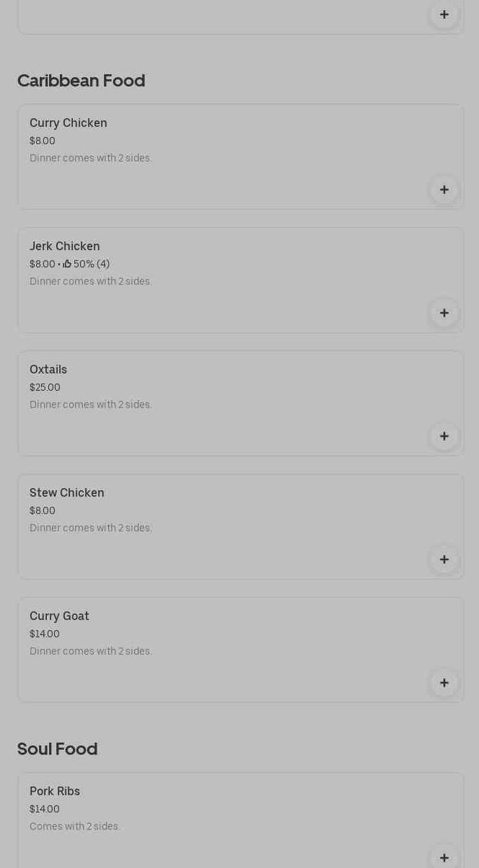Select the Oxtails menu item title

tap(48, 370)
